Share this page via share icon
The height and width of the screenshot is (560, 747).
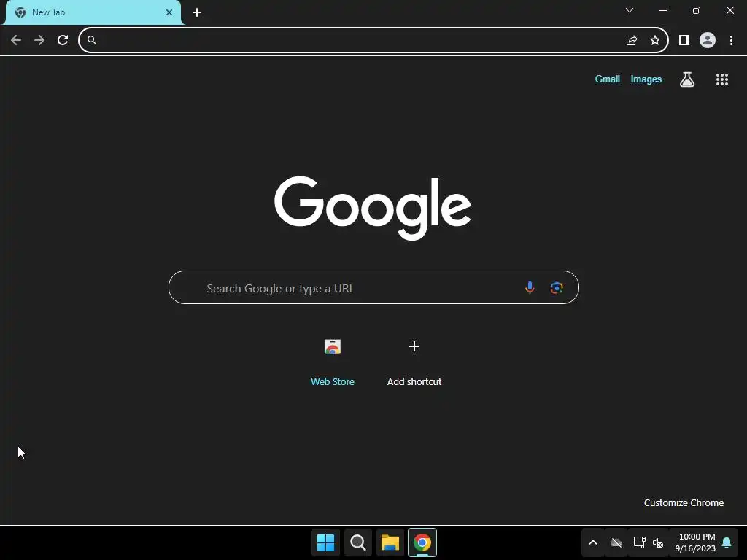coord(632,41)
